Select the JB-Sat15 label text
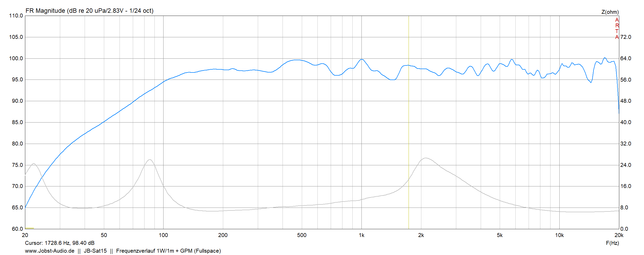 coord(95,251)
